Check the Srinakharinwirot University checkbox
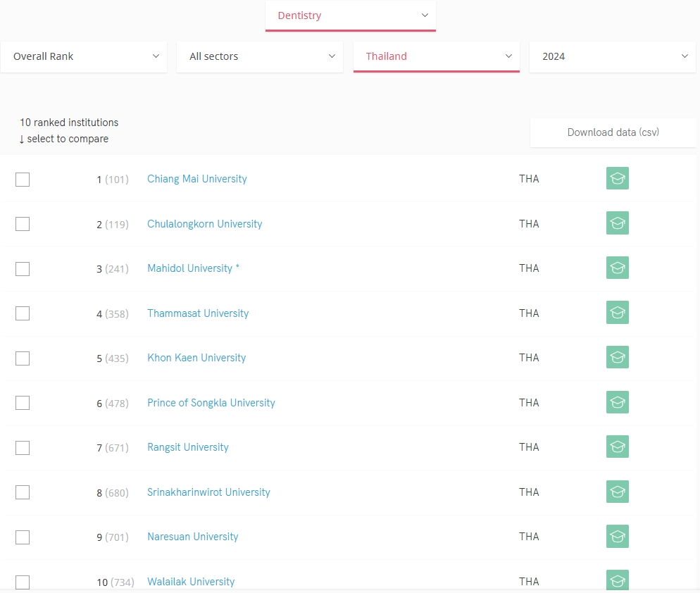The image size is (700, 593). point(23,492)
